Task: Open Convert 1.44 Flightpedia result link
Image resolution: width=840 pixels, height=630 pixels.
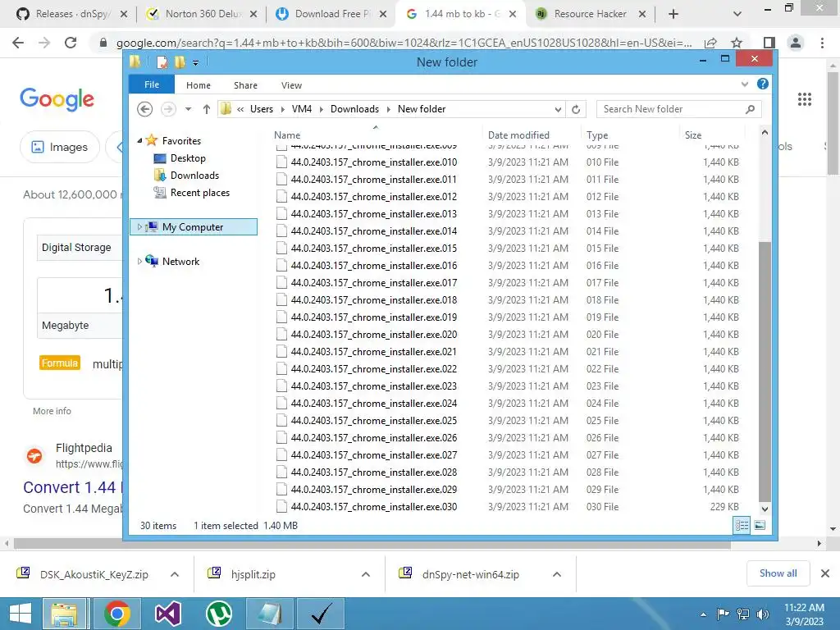Action: pyautogui.click(x=73, y=487)
